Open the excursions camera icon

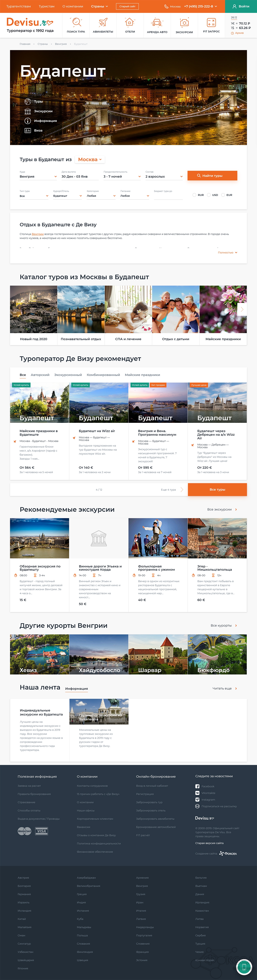184,23
